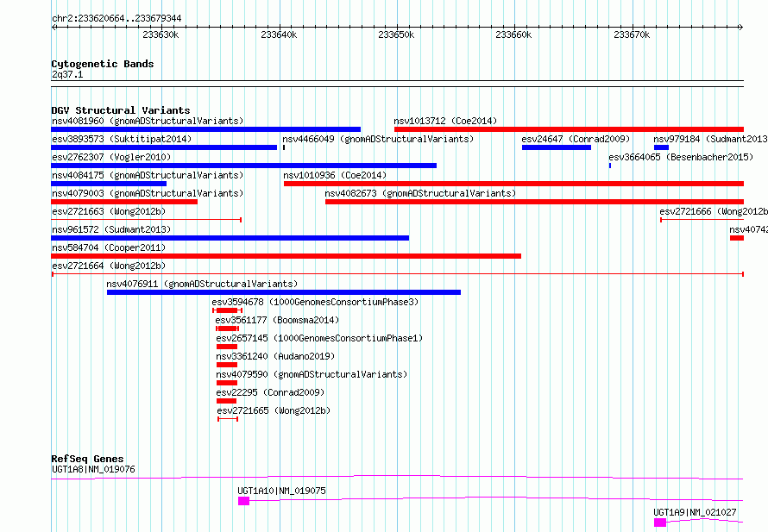Select the red bar under nsv3361240
This screenshot has width=768, height=532.
pos(227,365)
